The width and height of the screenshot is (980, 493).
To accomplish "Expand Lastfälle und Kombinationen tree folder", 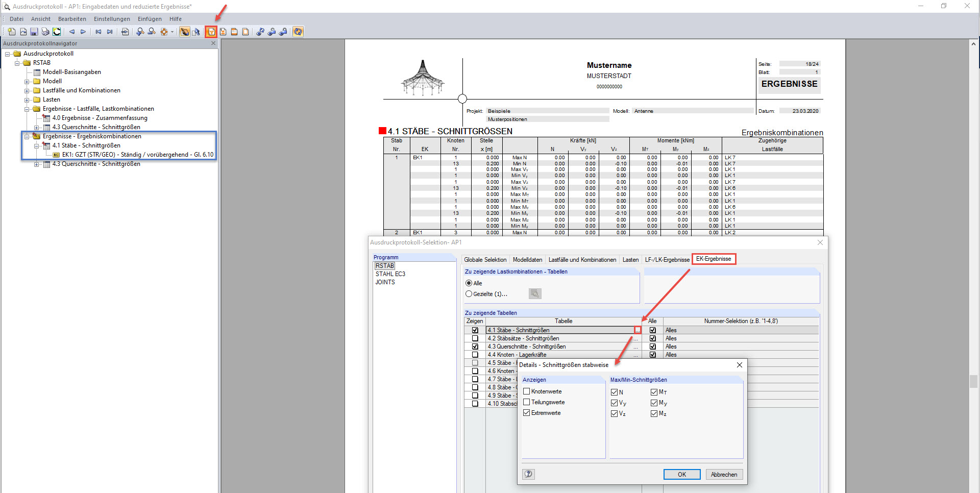I will pos(27,90).
